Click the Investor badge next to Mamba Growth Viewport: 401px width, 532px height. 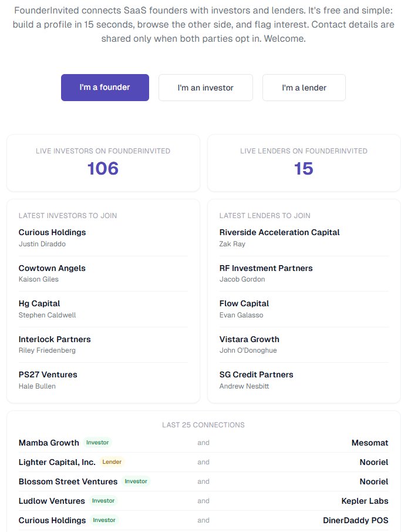[97, 443]
